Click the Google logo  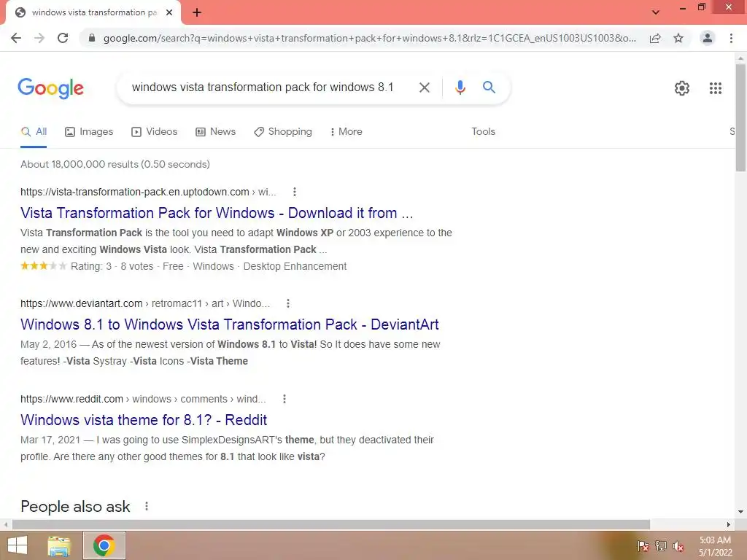[50, 88]
